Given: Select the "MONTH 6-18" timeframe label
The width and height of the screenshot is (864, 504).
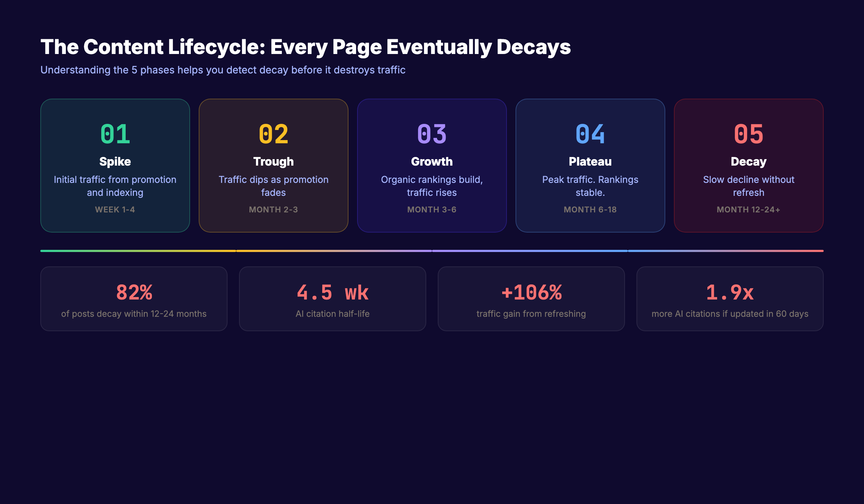Looking at the screenshot, I should coord(590,209).
